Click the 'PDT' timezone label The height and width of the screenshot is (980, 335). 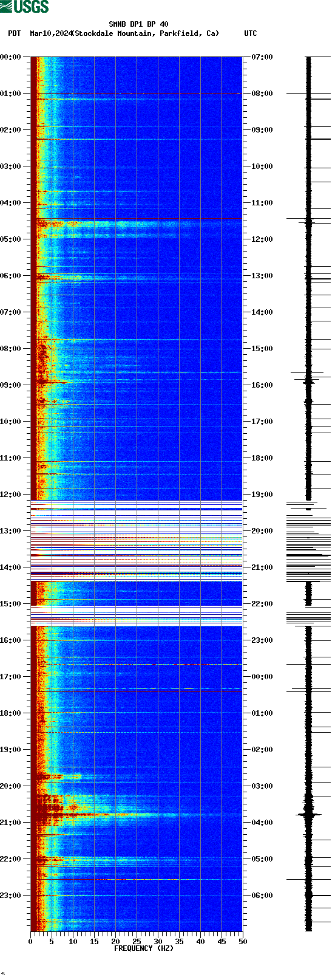[x=14, y=33]
